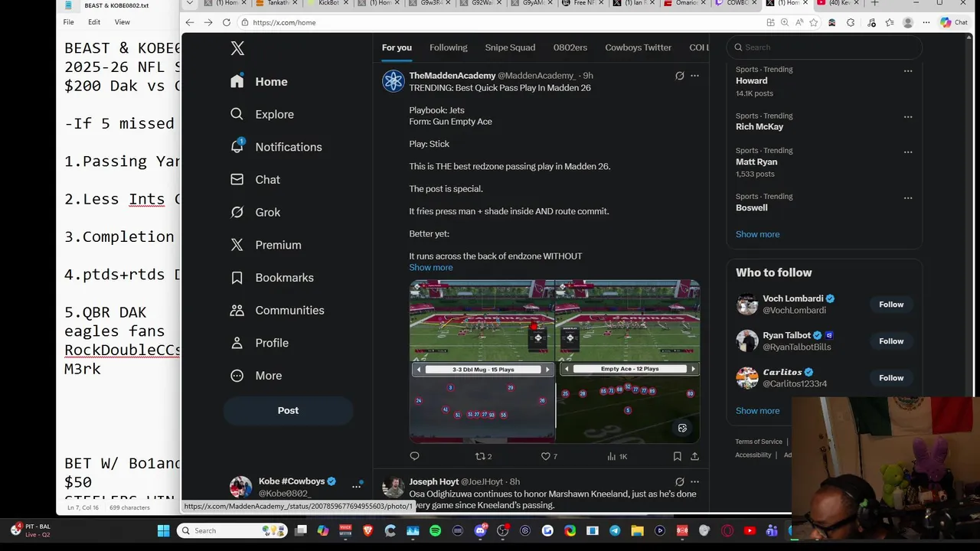This screenshot has height=551, width=980.
Task: Click Windows Start button
Action: point(163,530)
